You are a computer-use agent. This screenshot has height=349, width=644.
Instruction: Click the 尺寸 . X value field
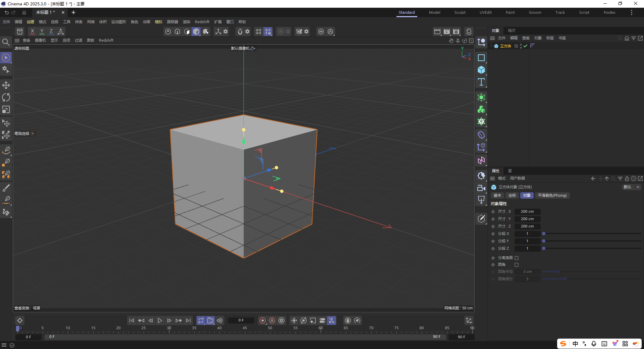(x=527, y=211)
